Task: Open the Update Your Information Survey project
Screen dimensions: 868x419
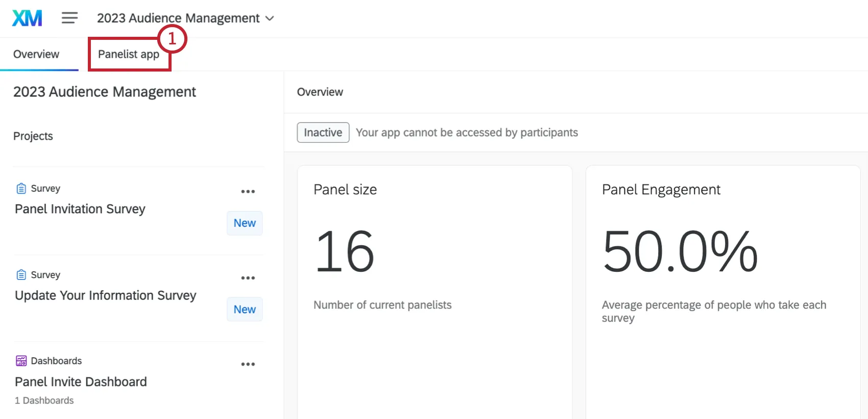Action: [106, 295]
